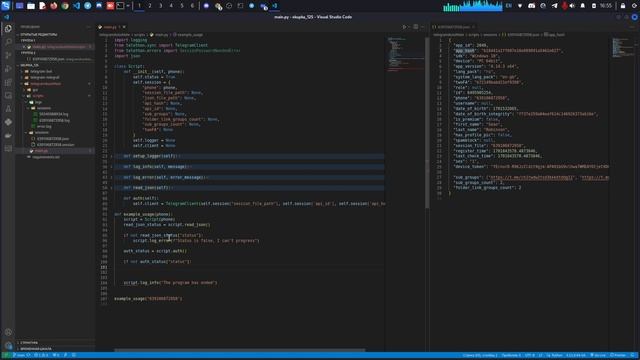The image size is (640, 360).
Task: Click the Telegram tray icon
Action: point(554,6)
